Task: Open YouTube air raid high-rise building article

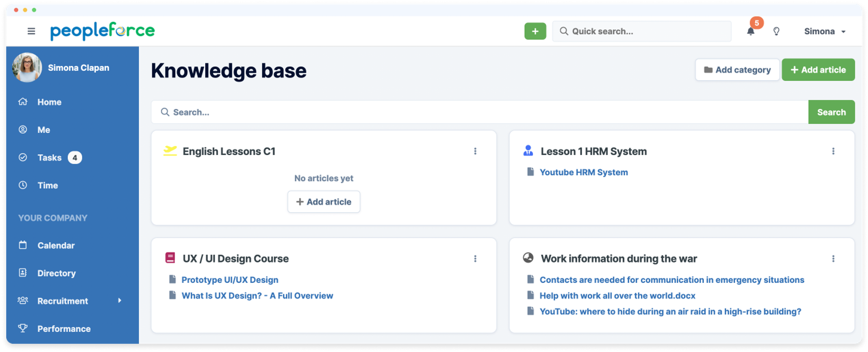Action: pos(670,311)
